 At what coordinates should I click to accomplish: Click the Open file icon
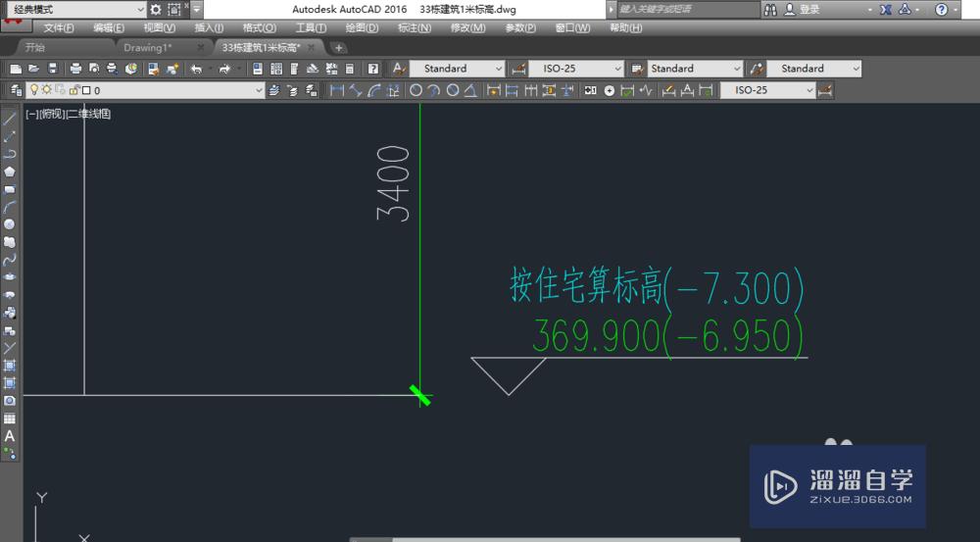[x=34, y=69]
